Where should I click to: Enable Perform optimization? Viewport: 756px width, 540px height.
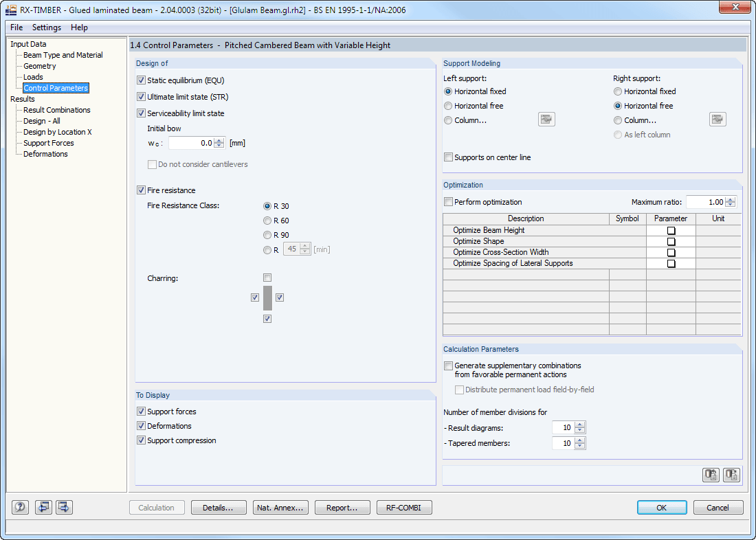(x=448, y=201)
